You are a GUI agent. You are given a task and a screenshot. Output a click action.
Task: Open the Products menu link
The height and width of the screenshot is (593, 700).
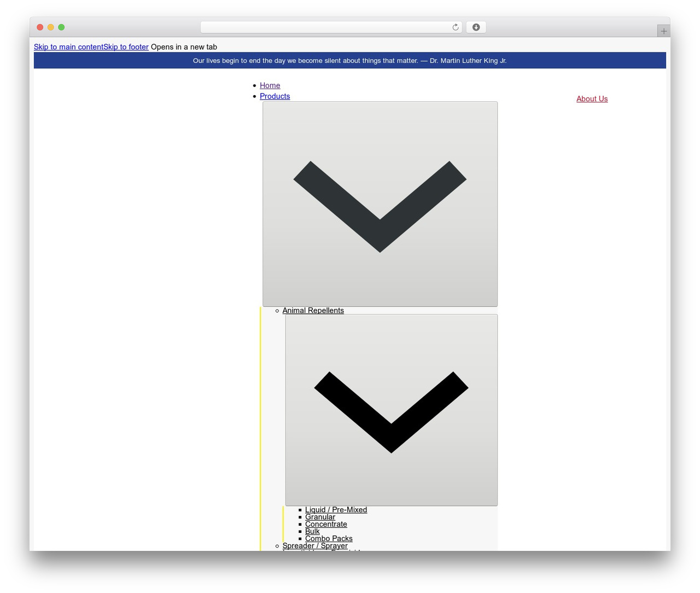click(x=275, y=96)
